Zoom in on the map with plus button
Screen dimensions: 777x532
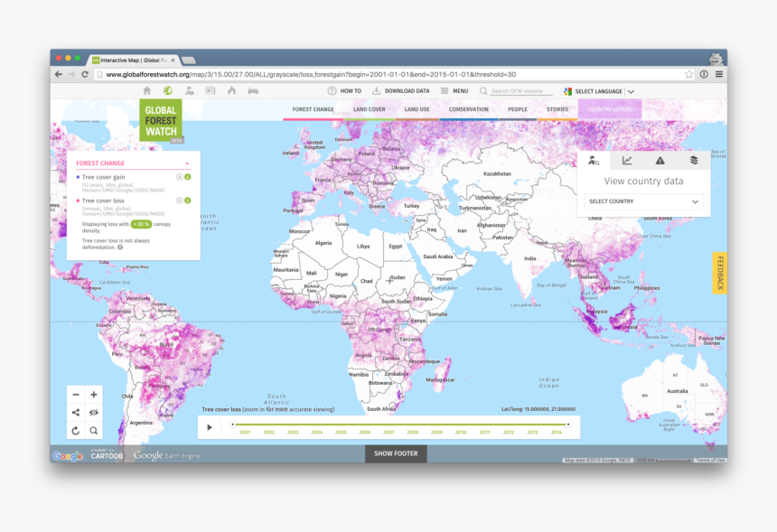point(94,395)
